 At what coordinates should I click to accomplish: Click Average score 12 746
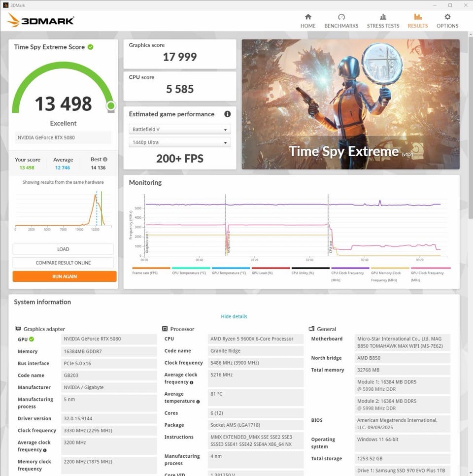tap(63, 168)
